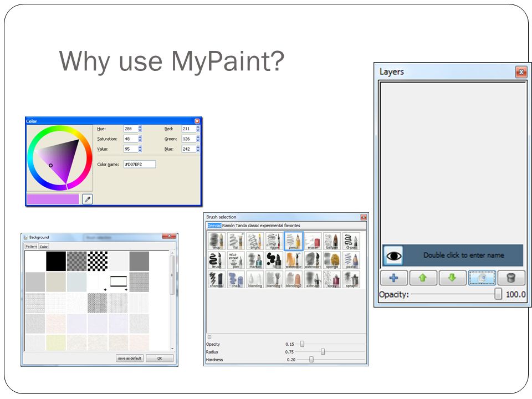Click the Color name hex field
Screen dimensions: 532x399
point(140,164)
